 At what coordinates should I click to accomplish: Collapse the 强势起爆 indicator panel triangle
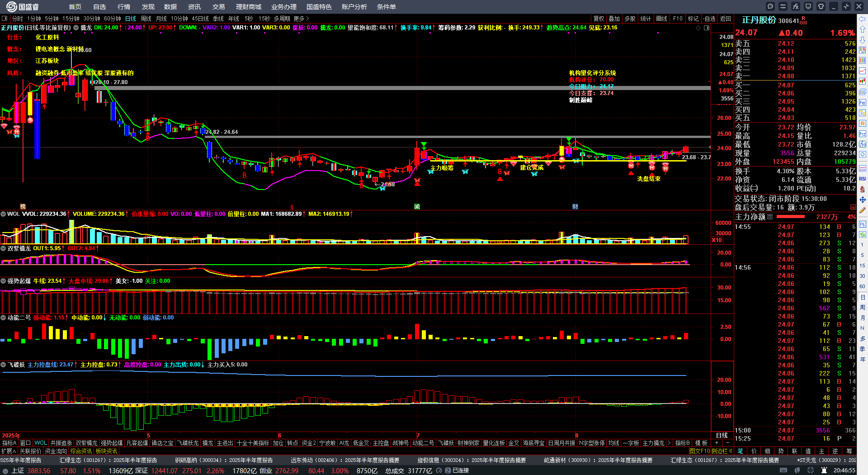click(x=3, y=281)
